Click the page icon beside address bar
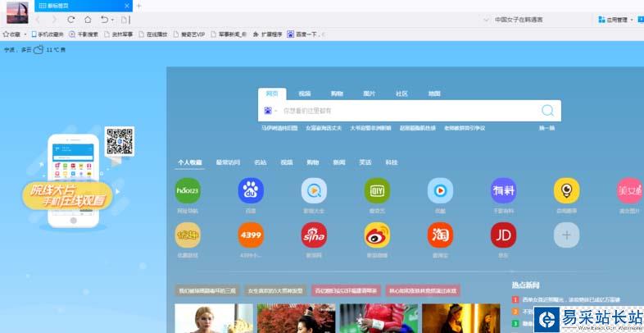644x333 pixels. click(125, 20)
